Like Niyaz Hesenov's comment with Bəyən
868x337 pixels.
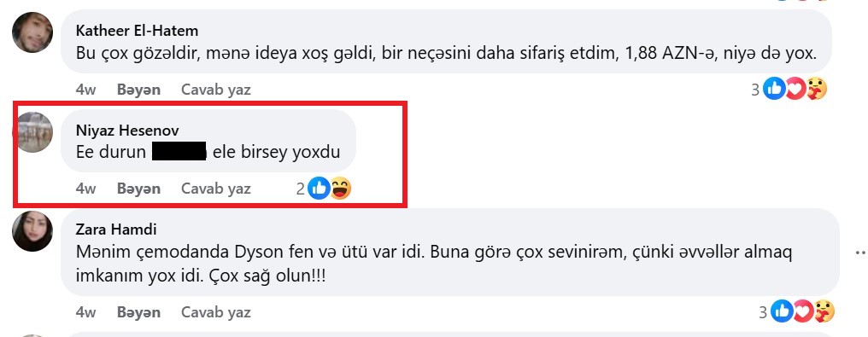(138, 189)
